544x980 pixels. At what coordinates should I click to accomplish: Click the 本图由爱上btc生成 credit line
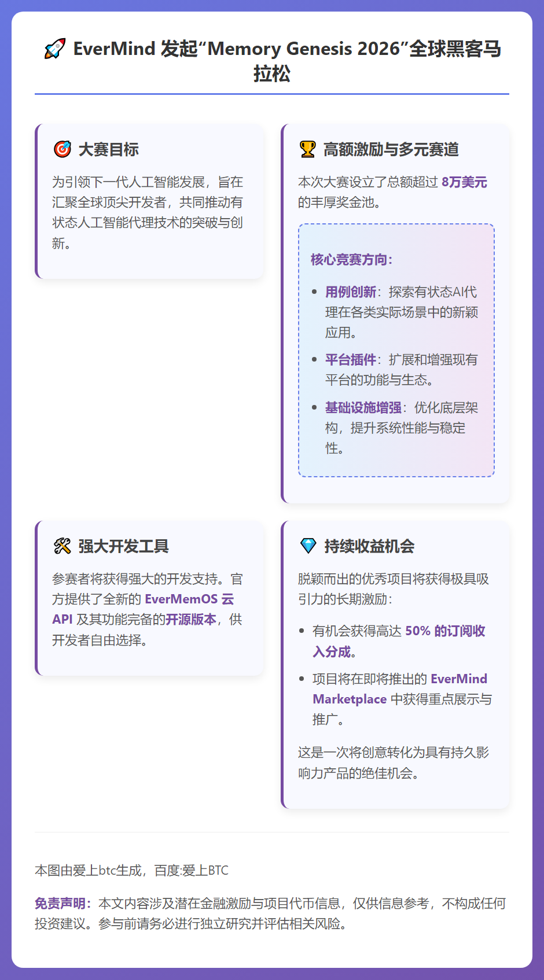131,871
